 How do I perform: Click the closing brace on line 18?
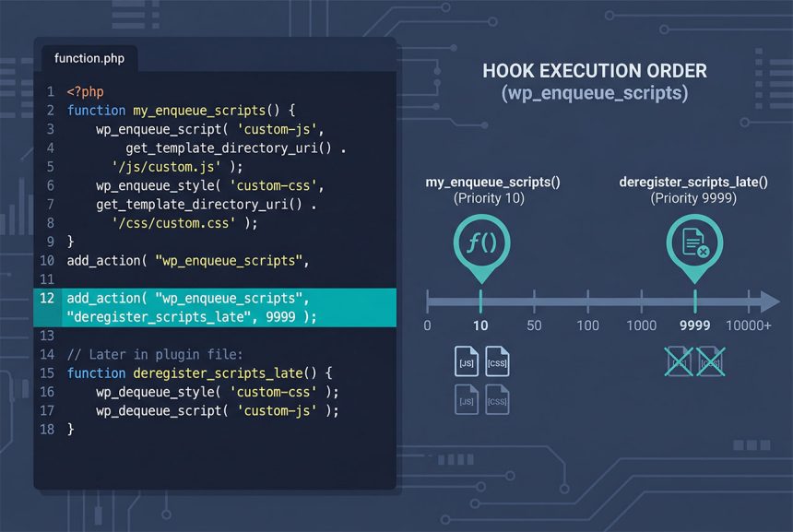70,429
